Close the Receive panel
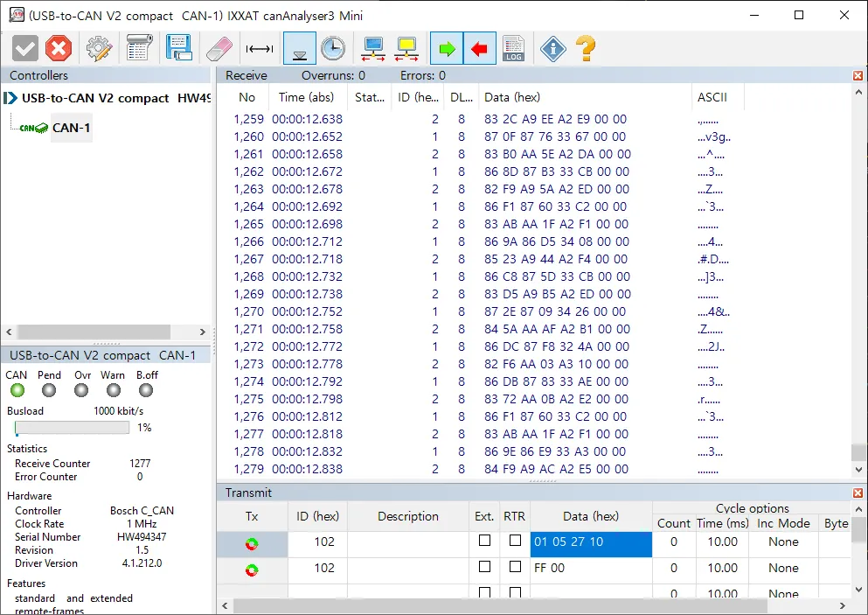The width and height of the screenshot is (868, 615). [x=858, y=76]
